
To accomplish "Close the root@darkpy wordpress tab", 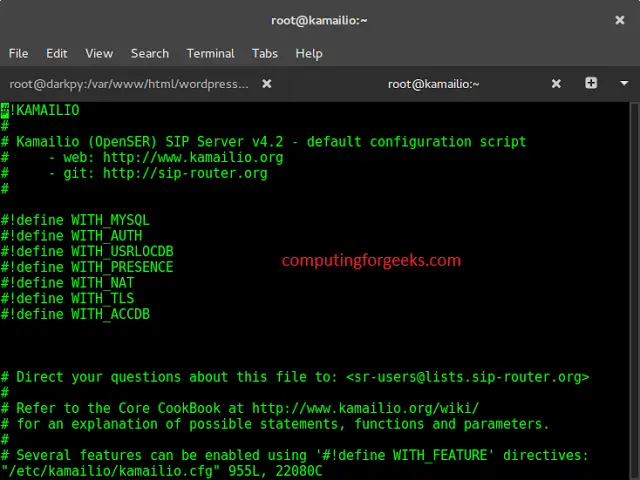I will (x=267, y=84).
